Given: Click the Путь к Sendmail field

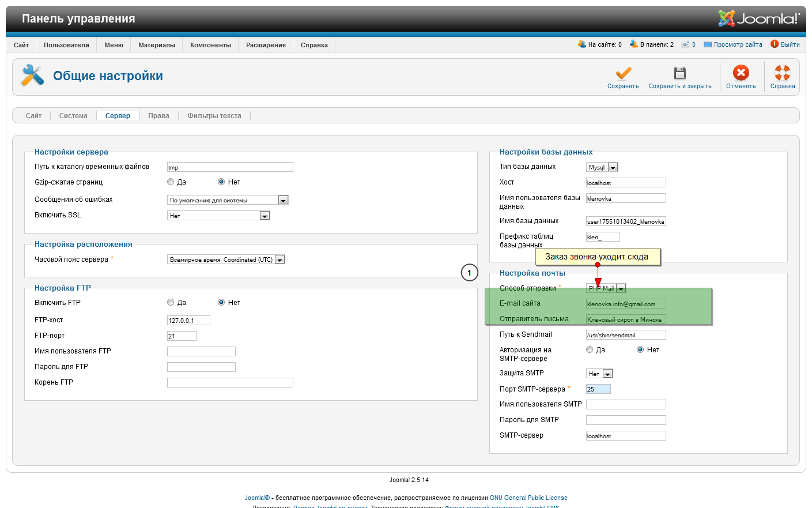Looking at the screenshot, I should click(x=626, y=335).
